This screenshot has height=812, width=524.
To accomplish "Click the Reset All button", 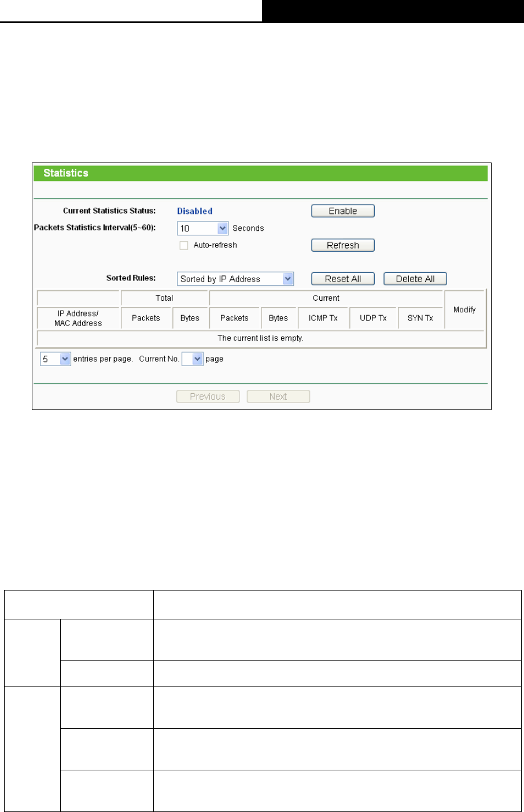I will [x=343, y=279].
